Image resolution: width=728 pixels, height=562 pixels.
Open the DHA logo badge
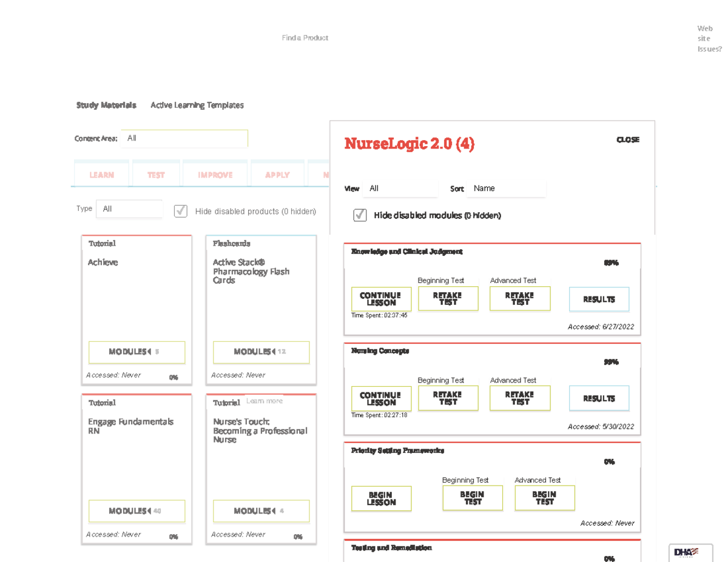(687, 552)
